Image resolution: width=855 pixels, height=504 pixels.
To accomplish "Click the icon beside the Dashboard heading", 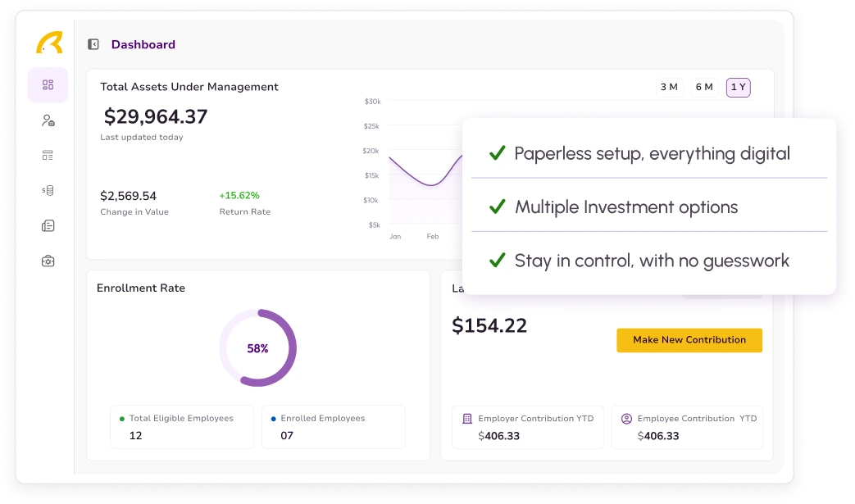I will [x=93, y=45].
